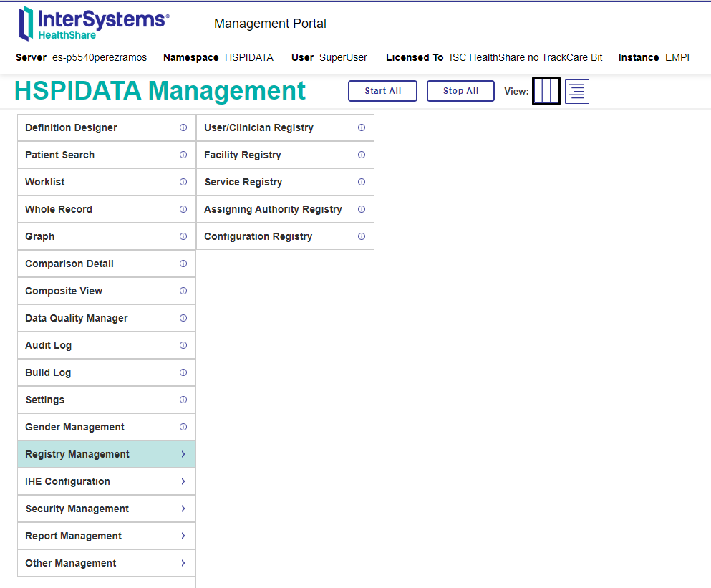
Task: Open the Build Log item
Action: click(106, 372)
